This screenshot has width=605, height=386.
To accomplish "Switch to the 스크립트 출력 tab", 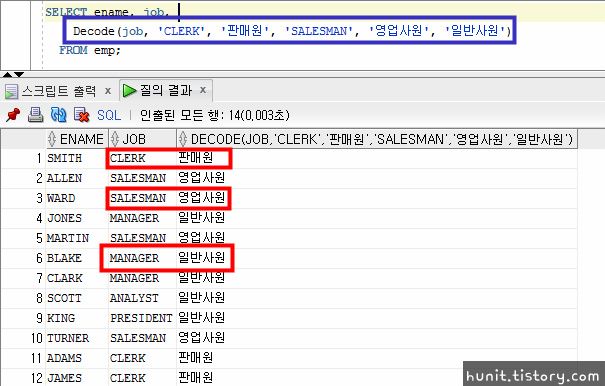I will coord(58,91).
